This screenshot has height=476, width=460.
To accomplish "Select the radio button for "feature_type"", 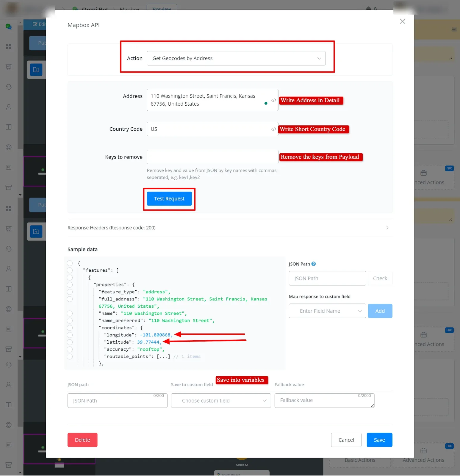I will point(70,292).
